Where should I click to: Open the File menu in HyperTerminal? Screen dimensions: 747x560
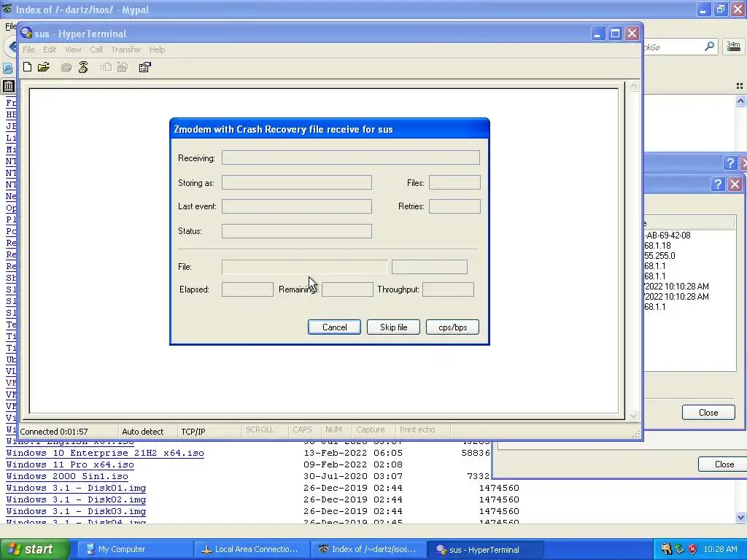coord(28,50)
